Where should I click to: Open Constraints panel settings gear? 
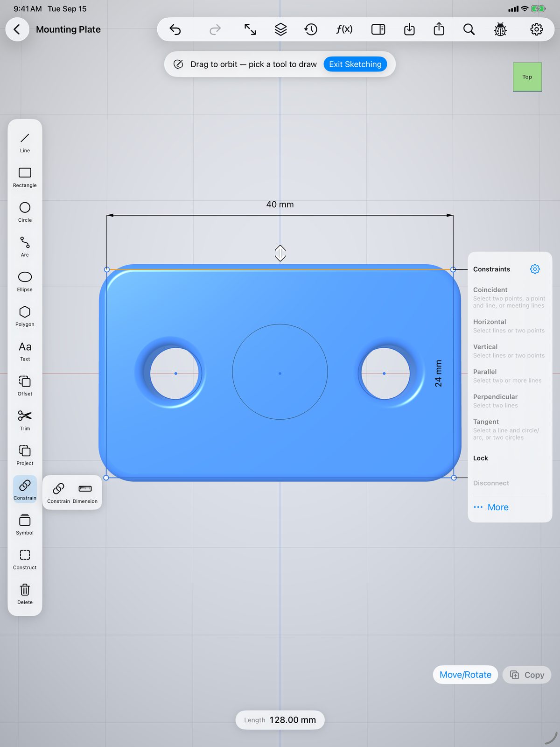(x=535, y=269)
